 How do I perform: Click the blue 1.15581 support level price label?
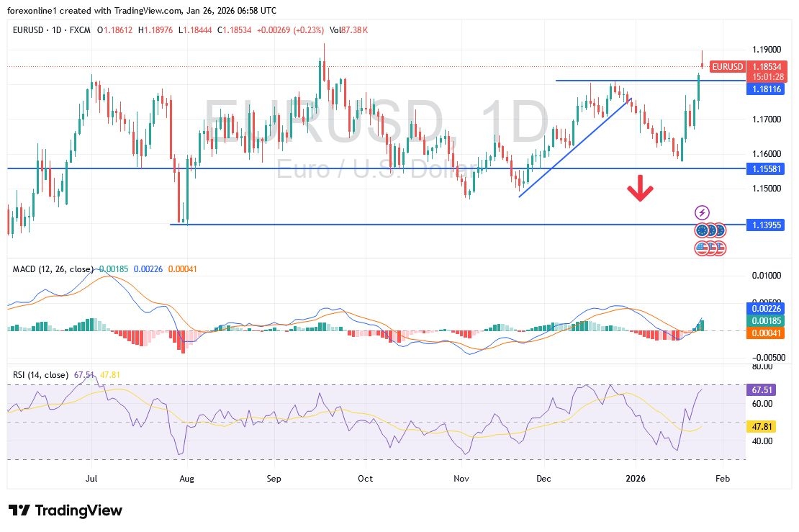[765, 167]
